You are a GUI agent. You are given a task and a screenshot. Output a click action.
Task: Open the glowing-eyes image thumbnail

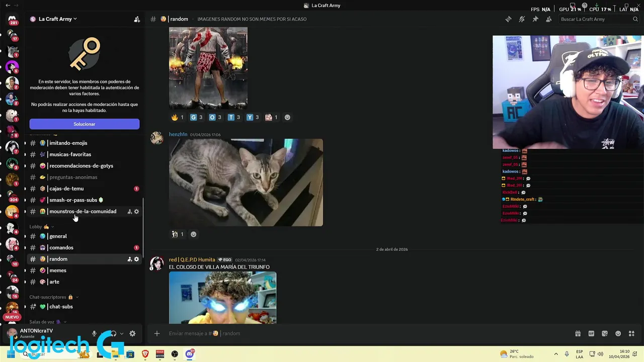[222, 298]
